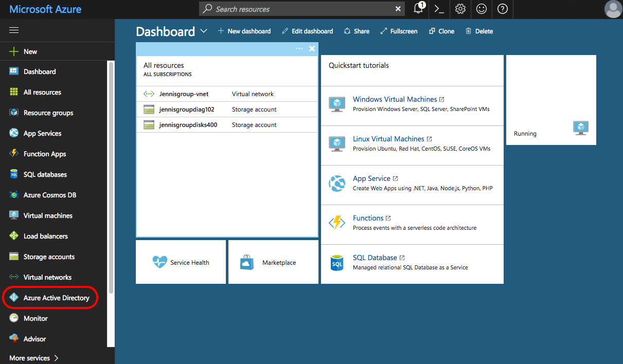Open the Marketplace shopping bag icon
The image size is (623, 364).
click(x=247, y=262)
